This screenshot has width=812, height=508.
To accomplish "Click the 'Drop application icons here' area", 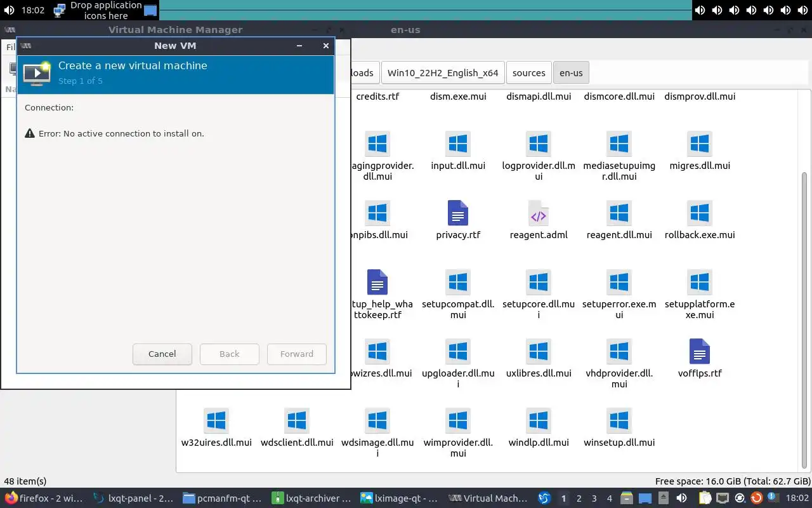I will click(106, 10).
